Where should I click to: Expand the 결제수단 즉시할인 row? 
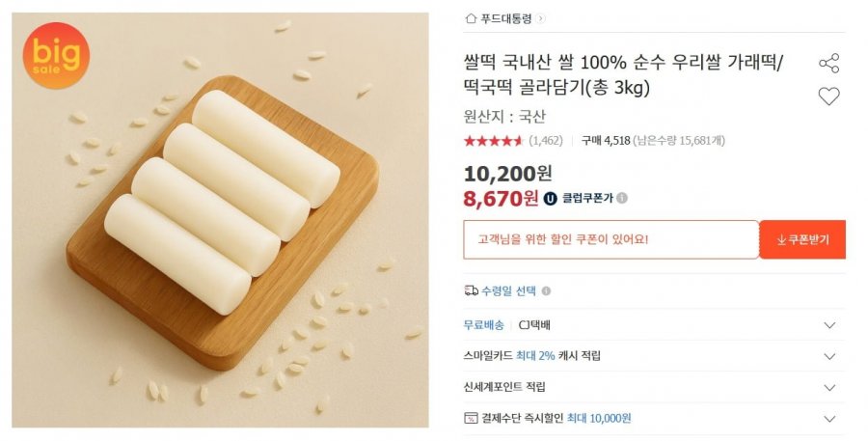coord(828,419)
